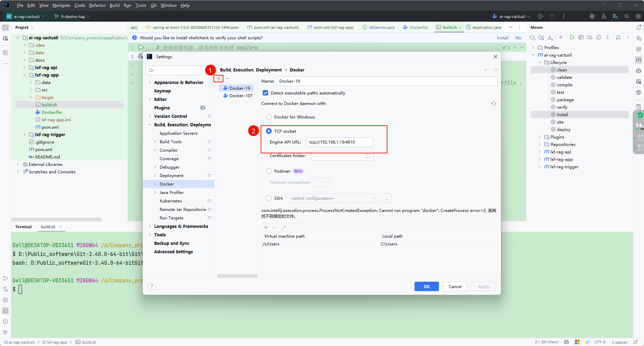Click the Settings back navigation arrow
This screenshot has height=346, width=644.
[x=486, y=70]
